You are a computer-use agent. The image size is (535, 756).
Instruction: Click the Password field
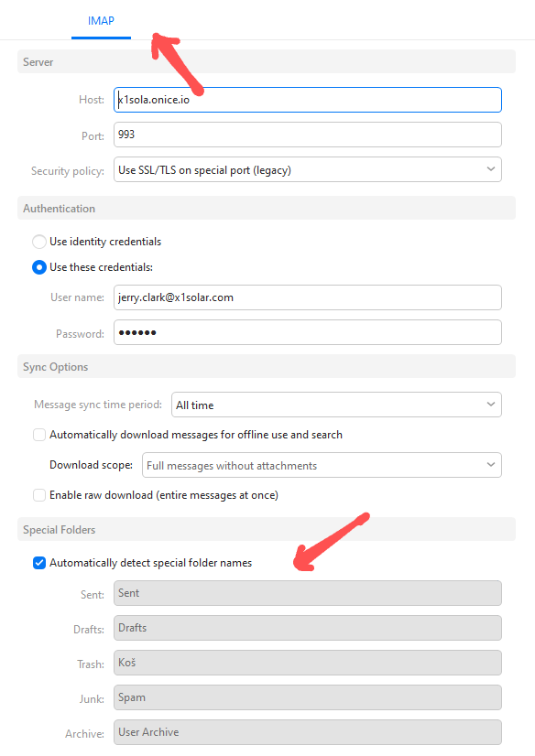pyautogui.click(x=308, y=332)
